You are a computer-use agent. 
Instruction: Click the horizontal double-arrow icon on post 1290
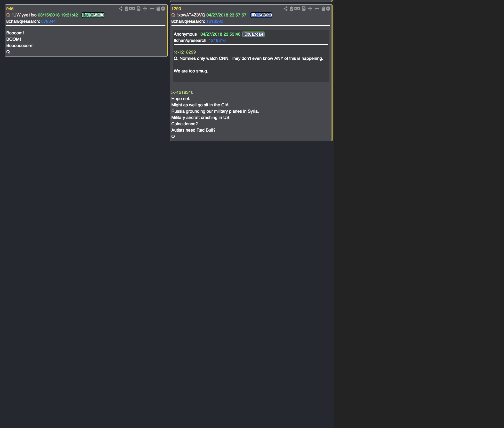(317, 9)
